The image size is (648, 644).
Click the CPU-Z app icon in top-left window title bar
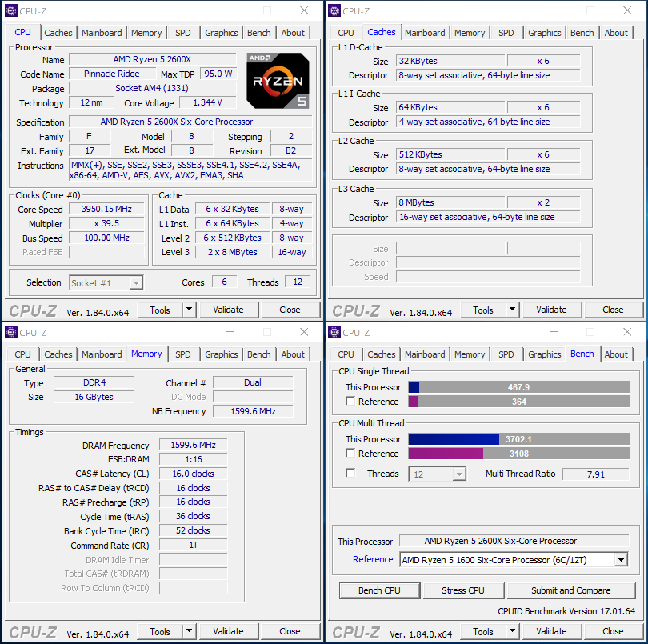11,10
